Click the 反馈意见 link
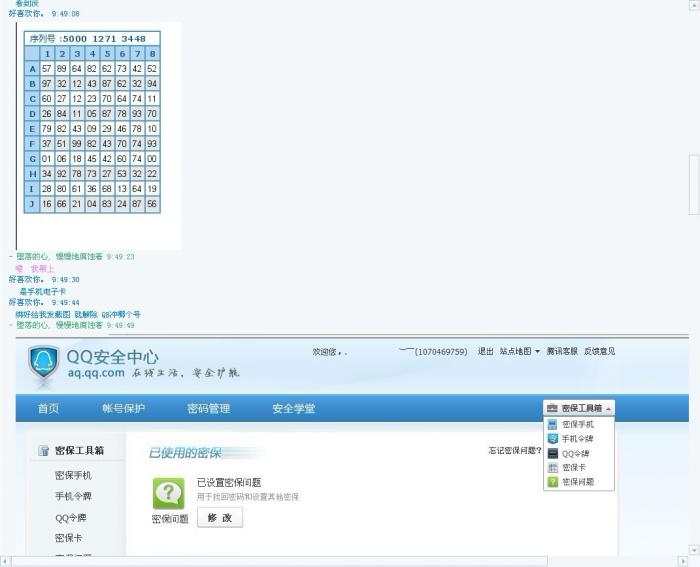Viewport: 700px width, 567px height. 600,351
